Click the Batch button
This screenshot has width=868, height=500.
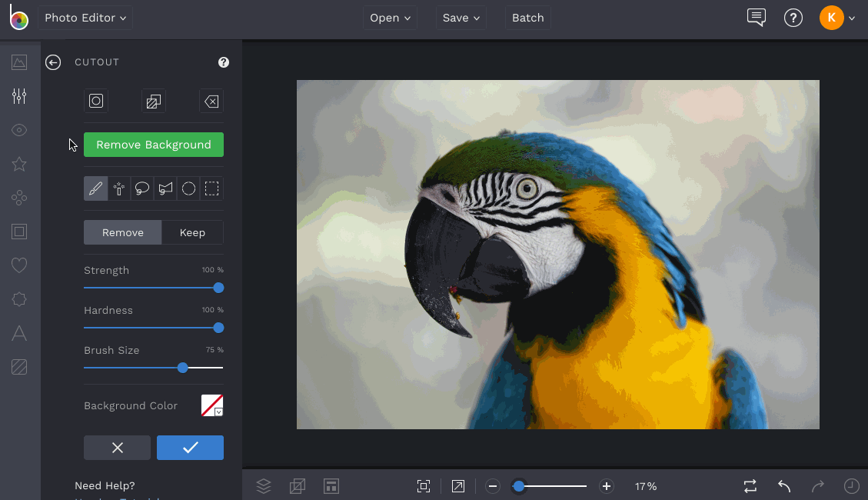point(527,18)
